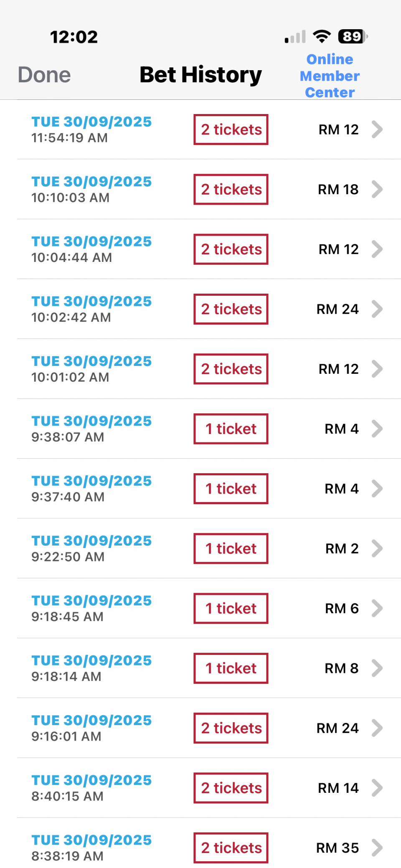
Task: Open chevron for the RM 18 bet
Action: [x=377, y=189]
